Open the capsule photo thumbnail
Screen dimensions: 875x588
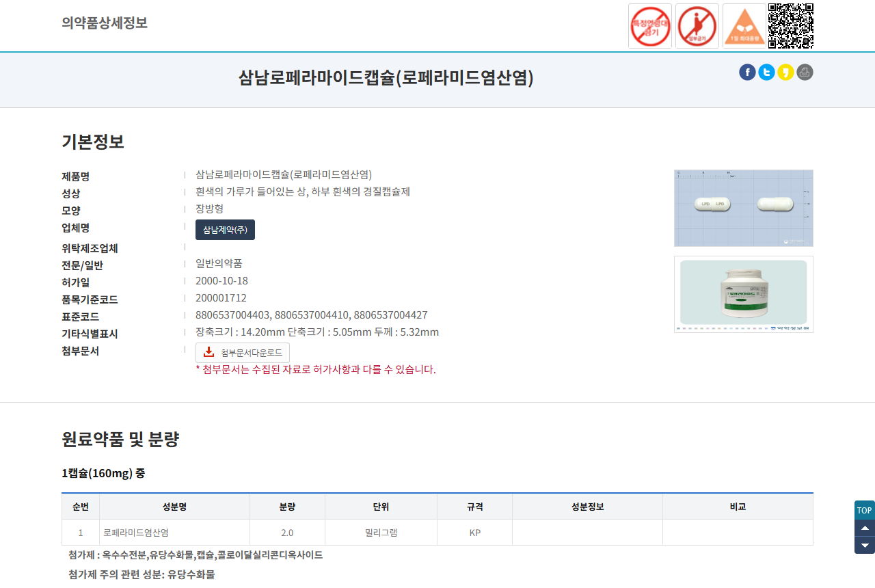[x=744, y=208]
